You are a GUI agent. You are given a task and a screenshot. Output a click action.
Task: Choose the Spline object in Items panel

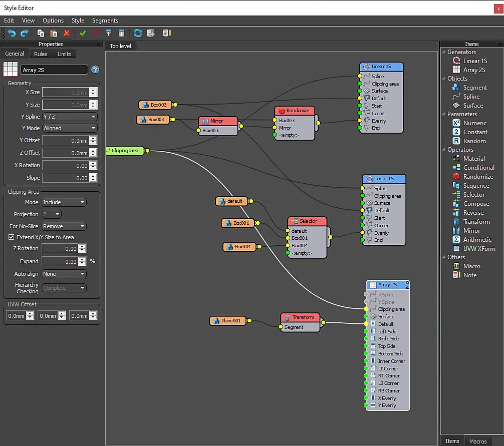coord(471,97)
